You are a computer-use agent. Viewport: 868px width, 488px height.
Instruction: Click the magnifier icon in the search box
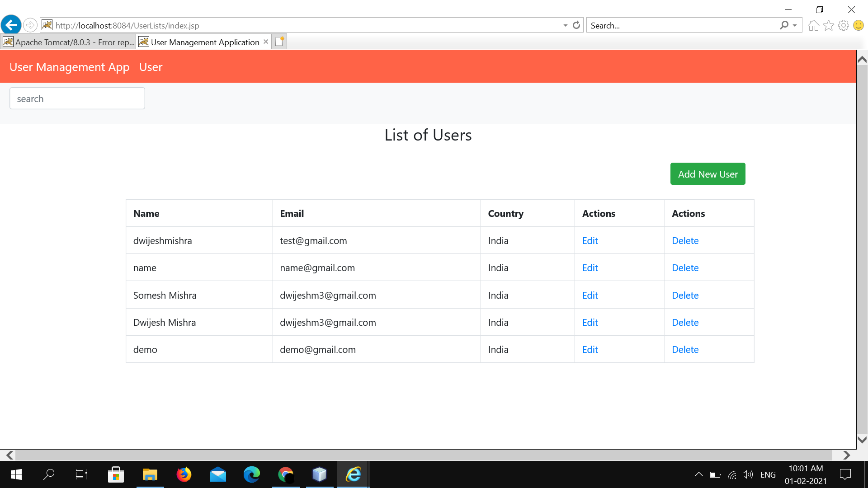point(783,25)
